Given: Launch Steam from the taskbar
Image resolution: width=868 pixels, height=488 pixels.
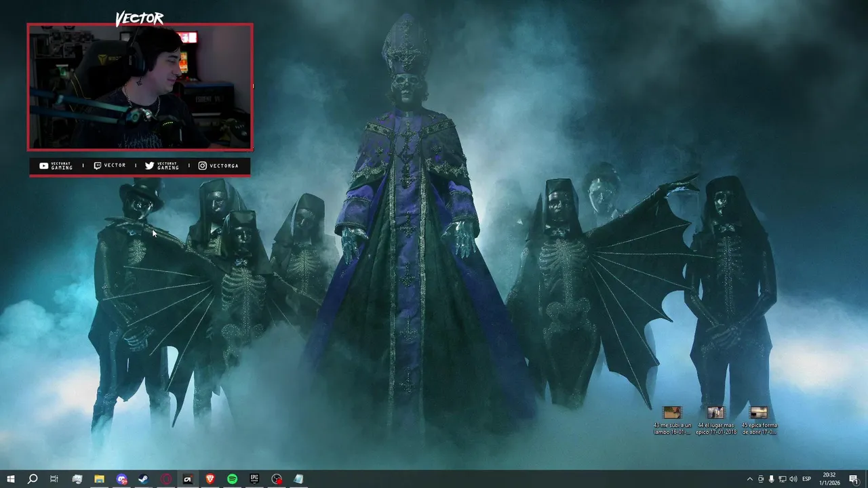Looking at the screenshot, I should [144, 479].
